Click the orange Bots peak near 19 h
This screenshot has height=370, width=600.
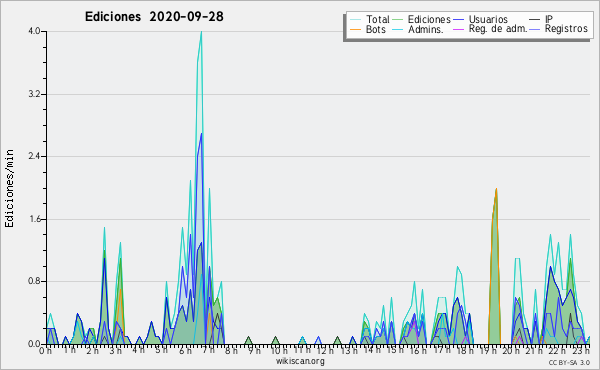coord(496,189)
